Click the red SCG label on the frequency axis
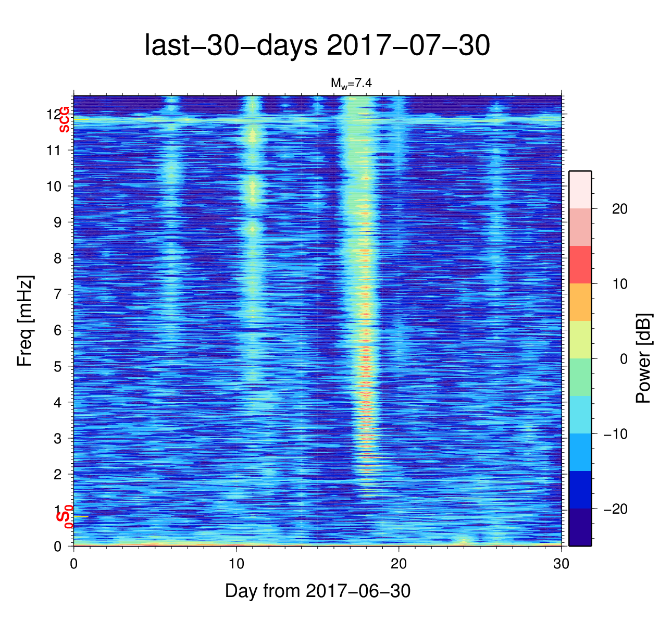 [64, 119]
